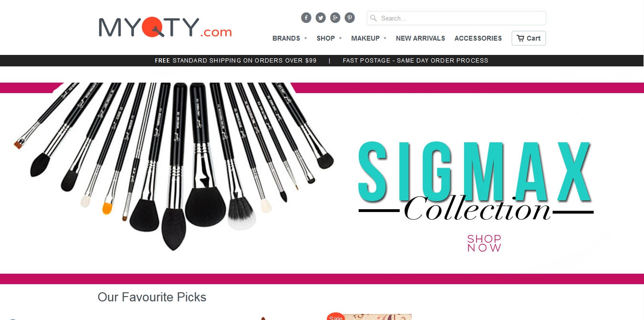Open the Google Plus social icon

(335, 18)
